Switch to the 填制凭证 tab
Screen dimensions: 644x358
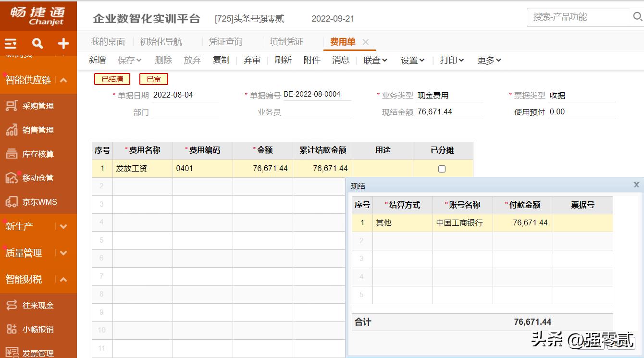[x=286, y=41]
